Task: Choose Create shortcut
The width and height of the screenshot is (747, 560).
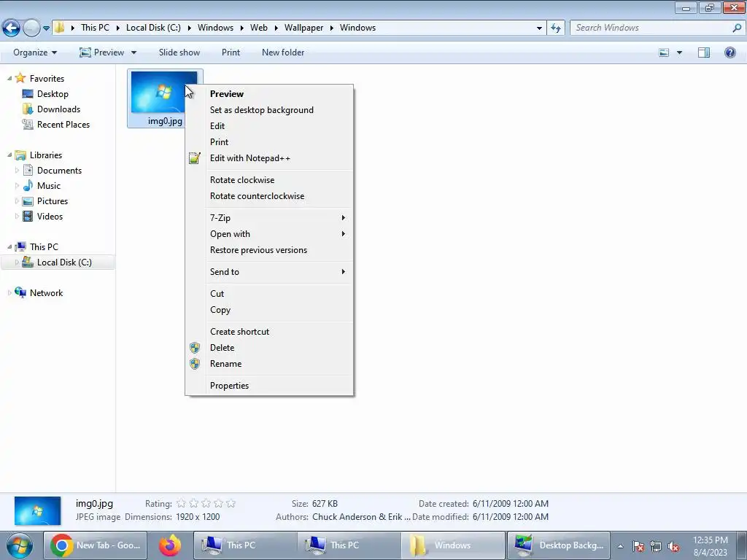Action: pos(269,332)
